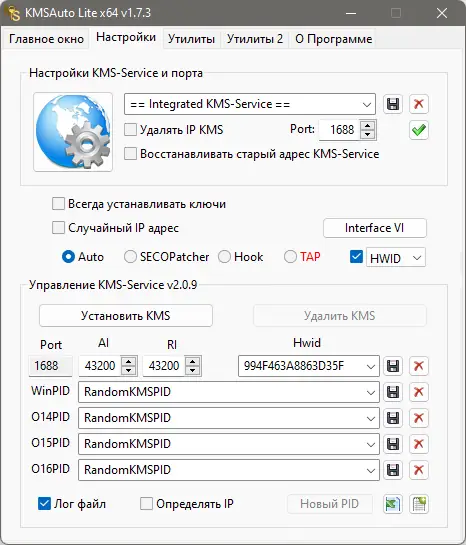Click the Удалить KMS button

pyautogui.click(x=340, y=316)
